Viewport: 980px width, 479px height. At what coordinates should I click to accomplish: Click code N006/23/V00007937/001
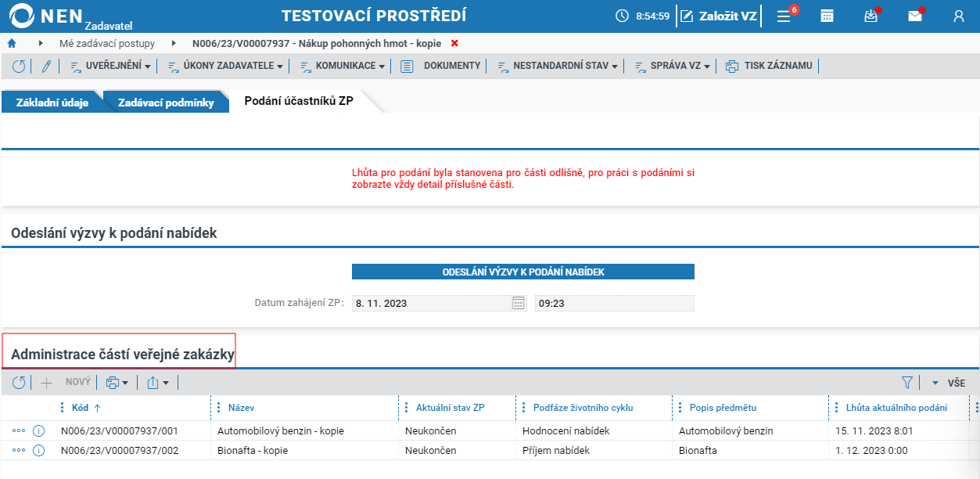120,430
